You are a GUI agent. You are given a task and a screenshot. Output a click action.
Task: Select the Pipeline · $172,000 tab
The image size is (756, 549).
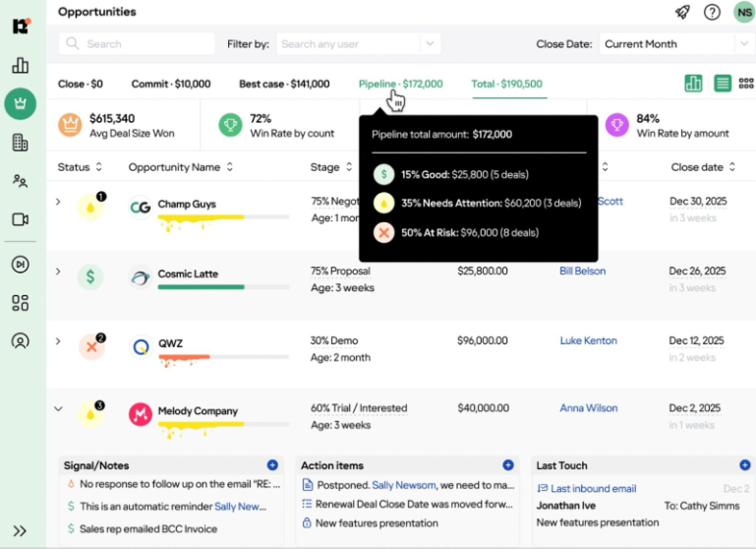[x=401, y=84]
